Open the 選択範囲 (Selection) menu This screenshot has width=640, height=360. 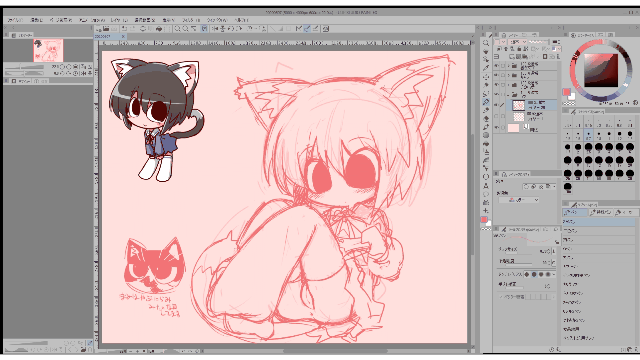point(144,20)
